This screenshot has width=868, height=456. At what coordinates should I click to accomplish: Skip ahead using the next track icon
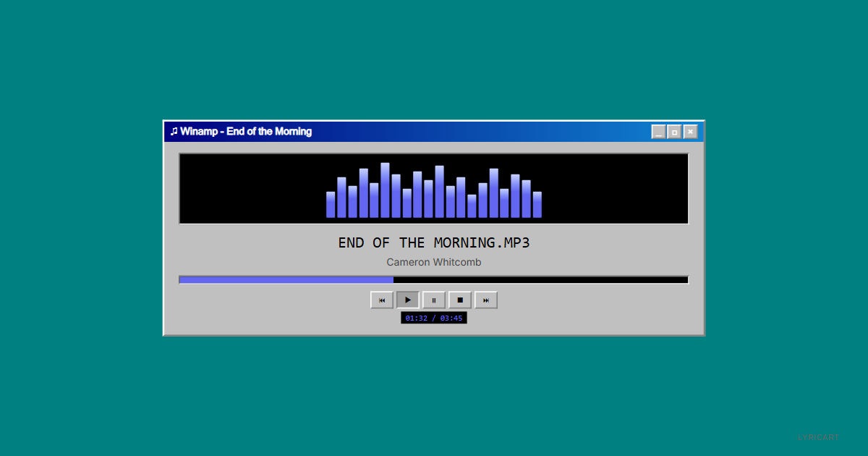point(485,300)
